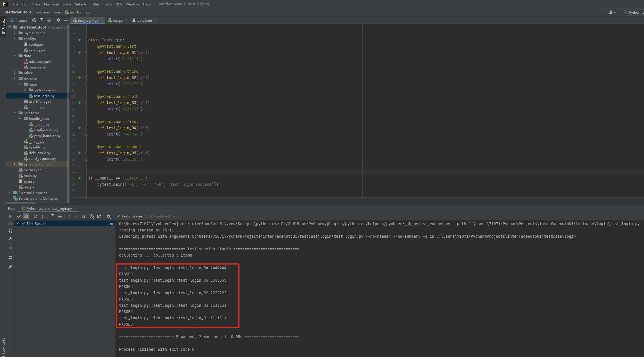Open the test runner settings gear
The height and width of the screenshot is (357, 644).
[x=108, y=217]
